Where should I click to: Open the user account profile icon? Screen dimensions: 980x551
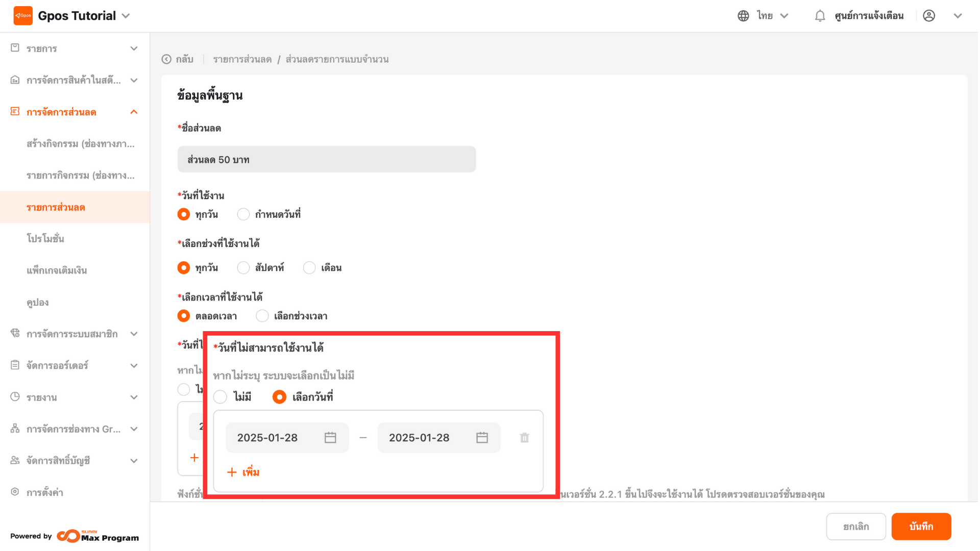pos(929,16)
